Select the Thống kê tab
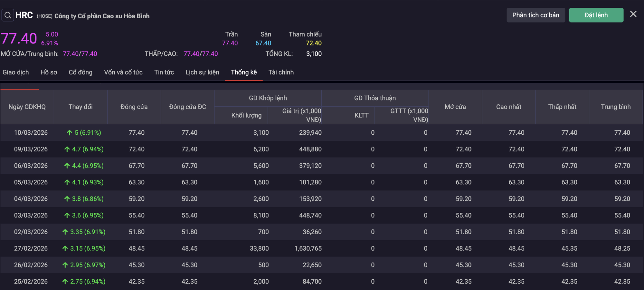The width and height of the screenshot is (644, 290). (244, 72)
